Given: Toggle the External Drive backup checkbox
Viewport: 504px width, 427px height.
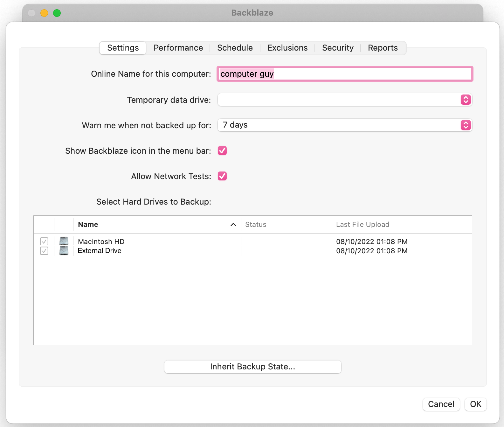Looking at the screenshot, I should (x=44, y=251).
